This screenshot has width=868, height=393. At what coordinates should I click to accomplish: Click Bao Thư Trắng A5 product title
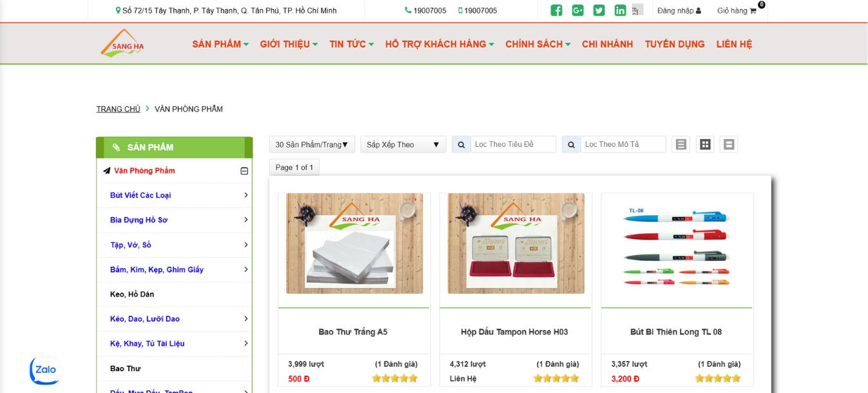pos(353,332)
